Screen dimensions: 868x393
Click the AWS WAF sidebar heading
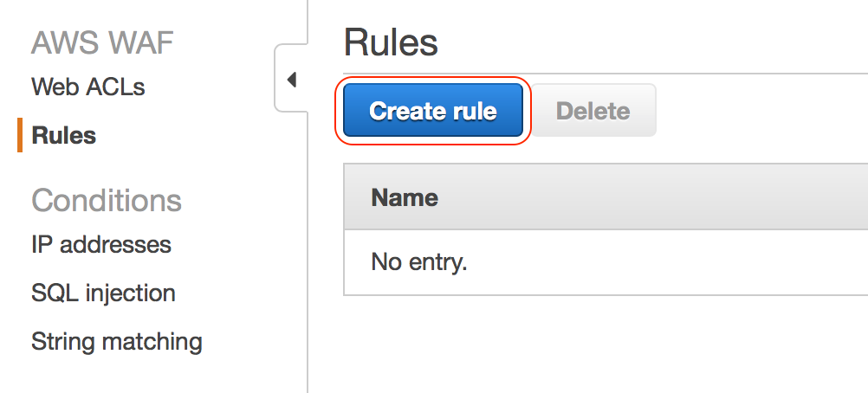[x=102, y=42]
